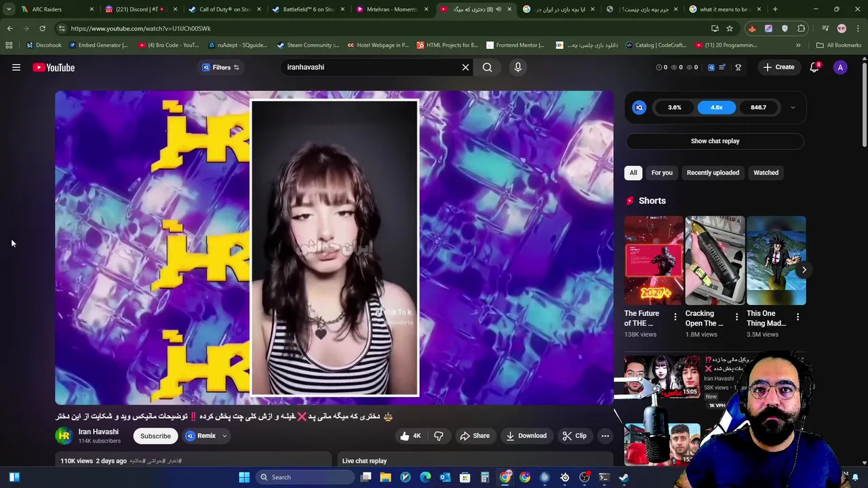Open the tab search dropdown

pyautogui.click(x=8, y=9)
